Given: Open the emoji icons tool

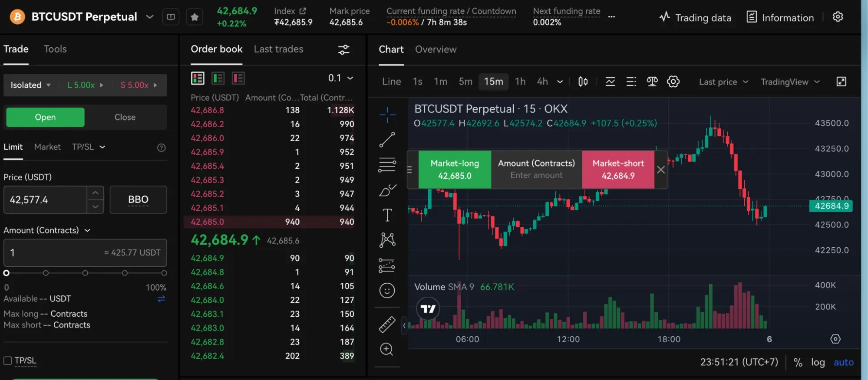Looking at the screenshot, I should pos(387,290).
